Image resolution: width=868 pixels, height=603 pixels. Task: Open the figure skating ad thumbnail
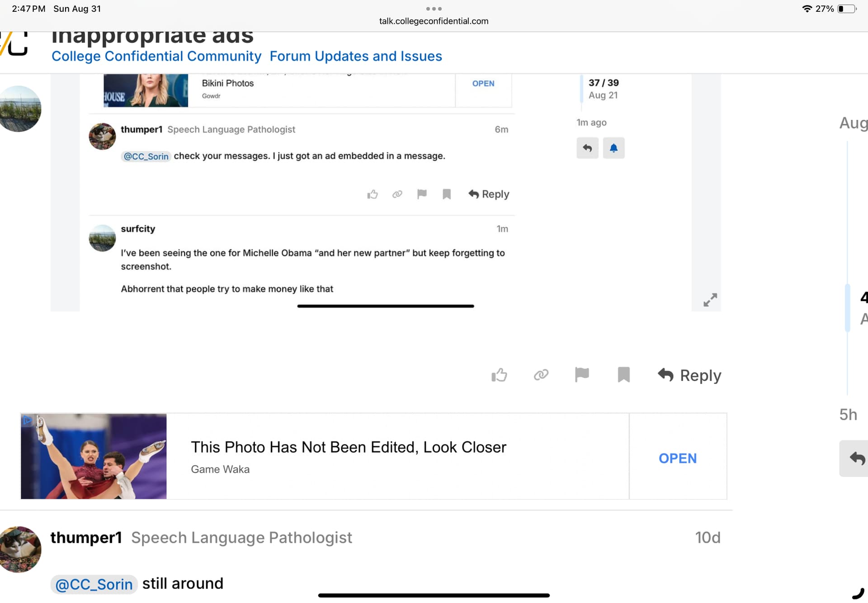(94, 456)
